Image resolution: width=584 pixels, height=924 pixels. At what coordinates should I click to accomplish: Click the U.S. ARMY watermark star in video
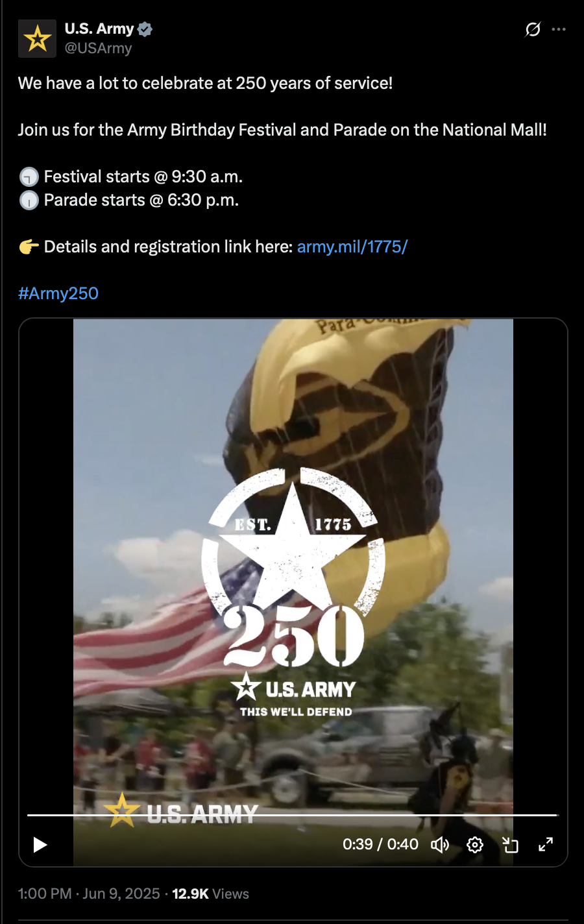[122, 810]
